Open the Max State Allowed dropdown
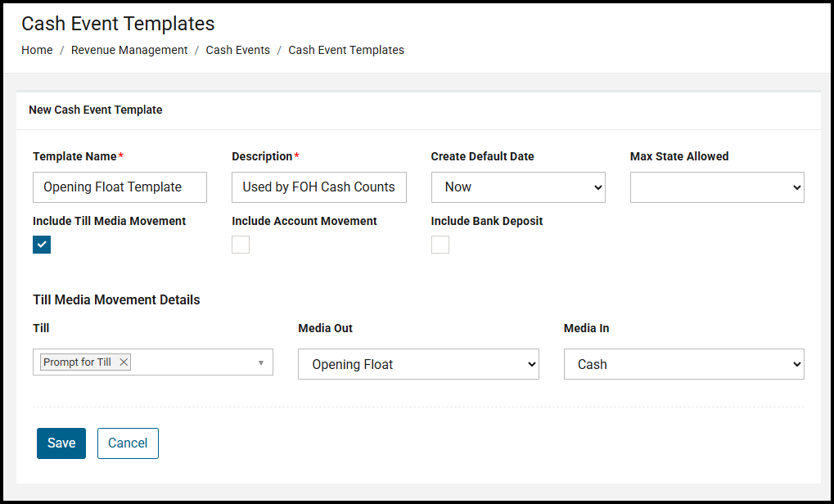This screenshot has width=834, height=504. 717,187
